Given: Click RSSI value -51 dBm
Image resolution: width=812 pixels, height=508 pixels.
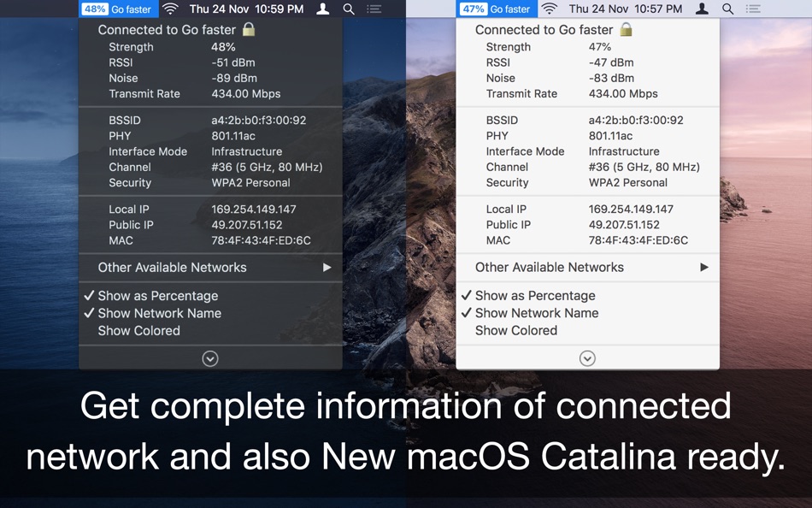Looking at the screenshot, I should [x=233, y=62].
